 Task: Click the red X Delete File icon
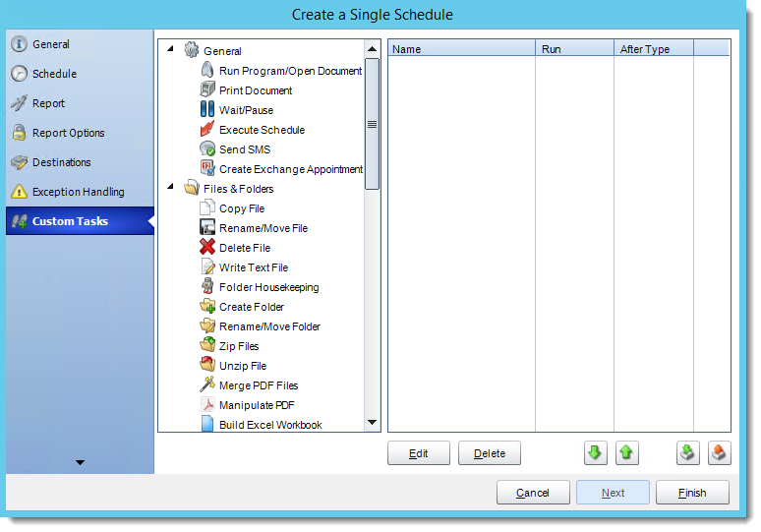(207, 247)
